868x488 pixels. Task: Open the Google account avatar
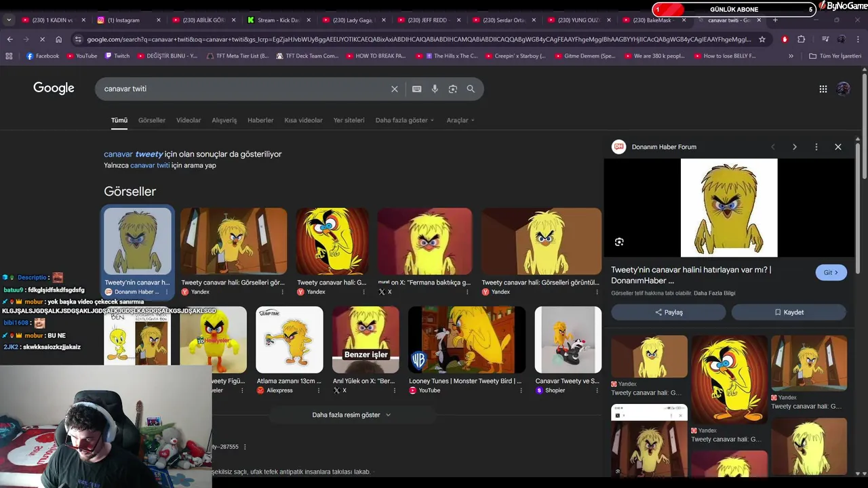click(843, 89)
